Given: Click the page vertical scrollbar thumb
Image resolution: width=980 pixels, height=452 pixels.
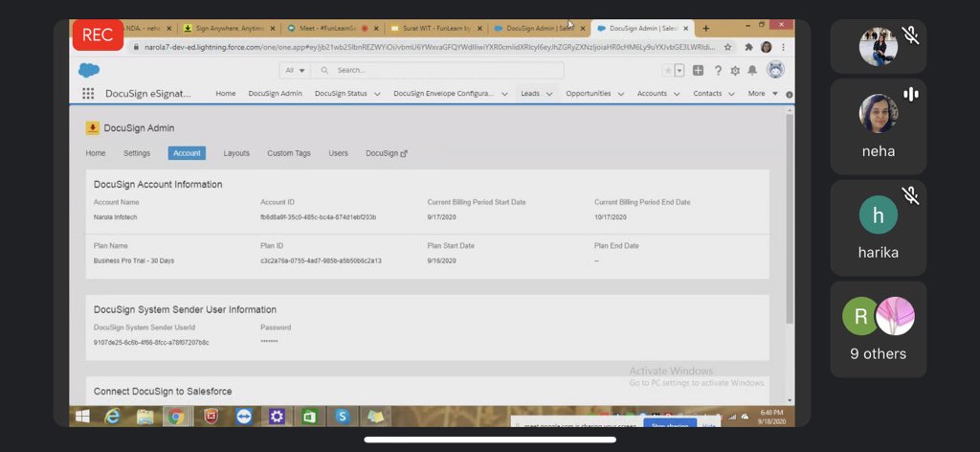Looking at the screenshot, I should pyautogui.click(x=790, y=217).
